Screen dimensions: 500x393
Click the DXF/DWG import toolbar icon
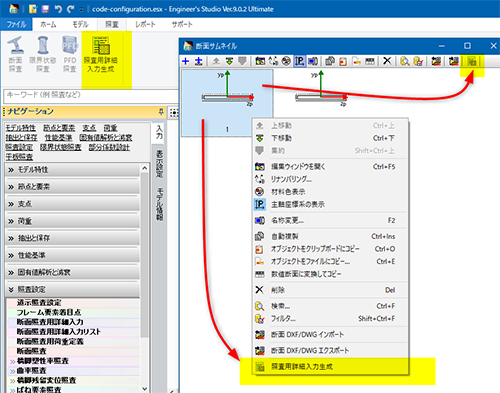(436, 61)
